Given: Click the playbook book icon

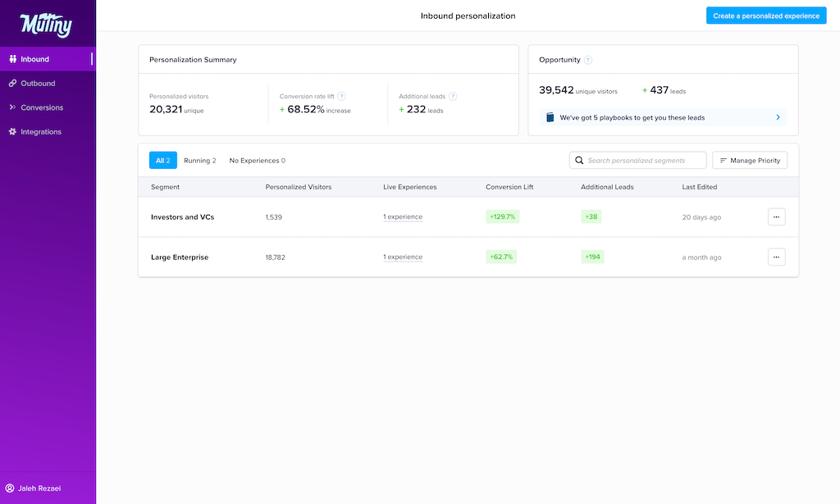Looking at the screenshot, I should [550, 117].
